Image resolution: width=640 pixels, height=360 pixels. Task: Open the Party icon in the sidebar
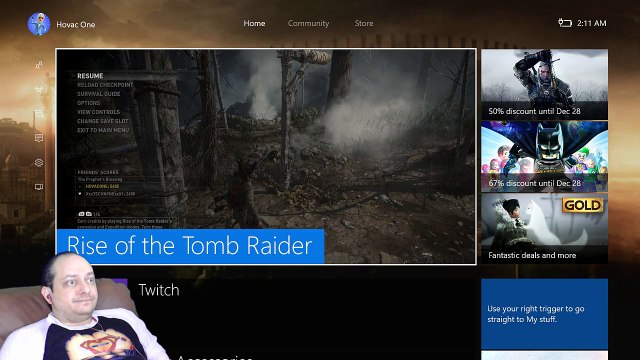tap(39, 89)
